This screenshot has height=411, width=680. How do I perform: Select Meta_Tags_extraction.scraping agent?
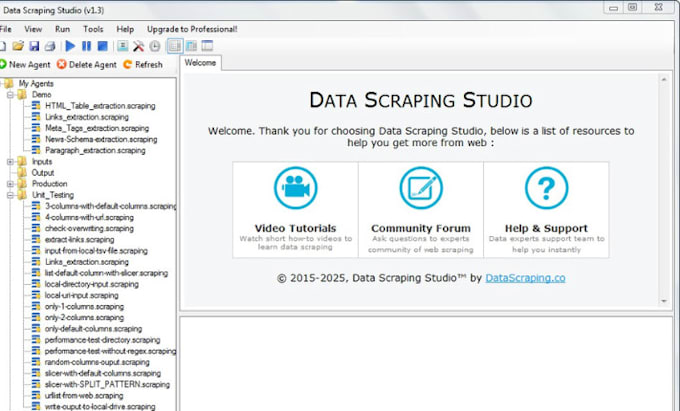[x=97, y=128]
